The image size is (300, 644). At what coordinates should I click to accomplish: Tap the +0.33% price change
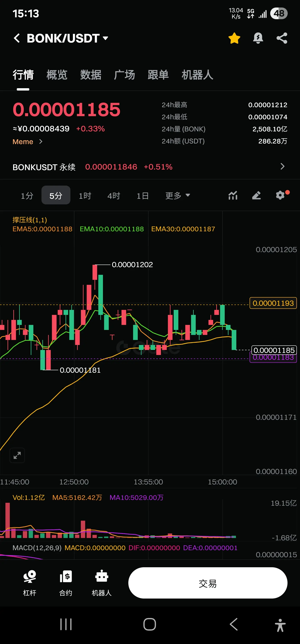coord(90,129)
